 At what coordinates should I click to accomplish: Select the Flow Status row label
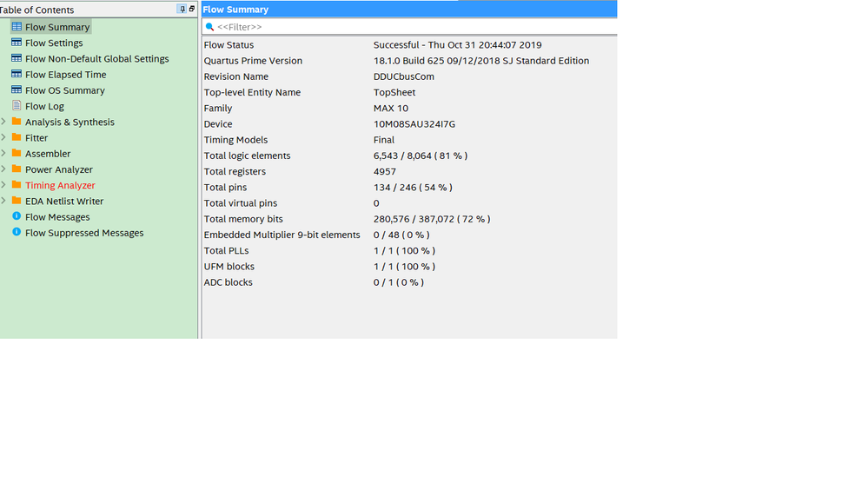click(x=229, y=45)
